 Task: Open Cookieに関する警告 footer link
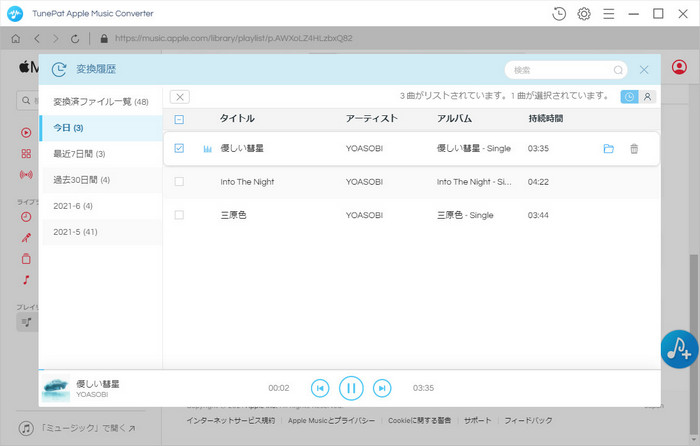pyautogui.click(x=419, y=421)
